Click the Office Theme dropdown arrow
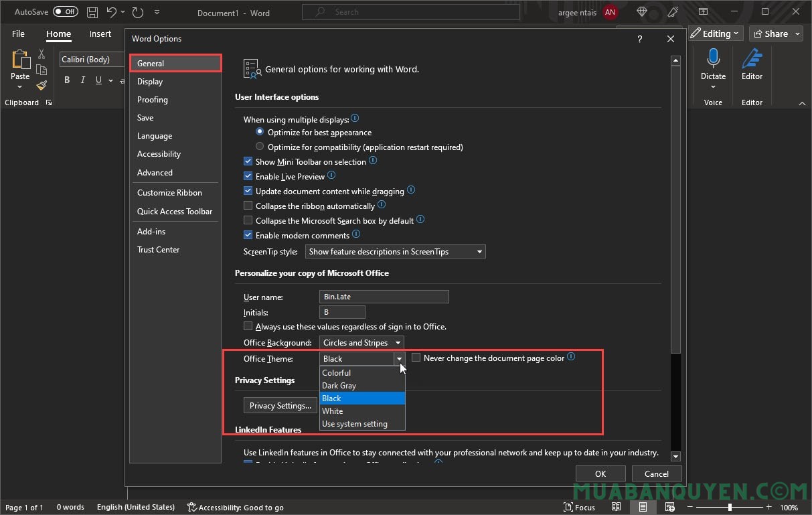 coord(400,359)
